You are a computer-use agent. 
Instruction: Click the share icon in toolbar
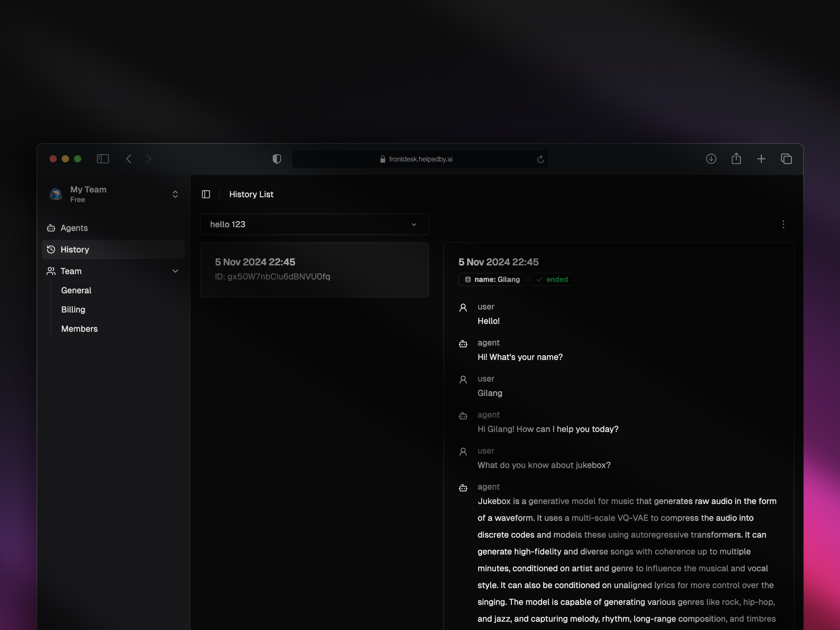coord(736,159)
